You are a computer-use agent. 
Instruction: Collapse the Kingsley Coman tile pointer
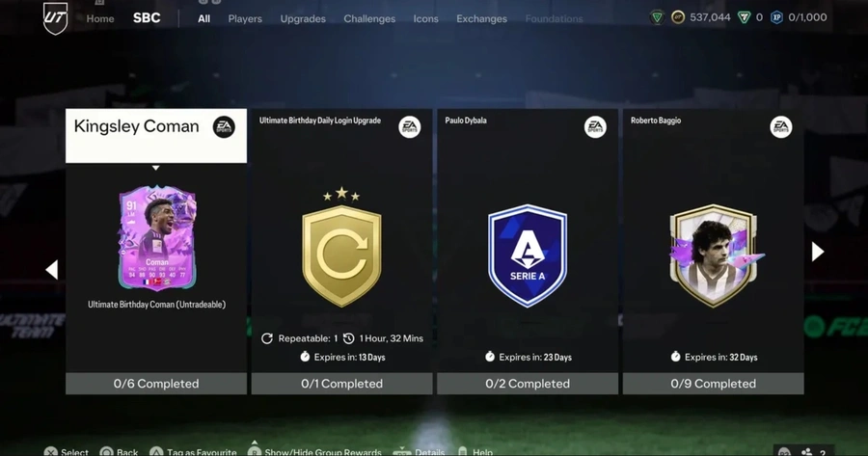pyautogui.click(x=156, y=168)
